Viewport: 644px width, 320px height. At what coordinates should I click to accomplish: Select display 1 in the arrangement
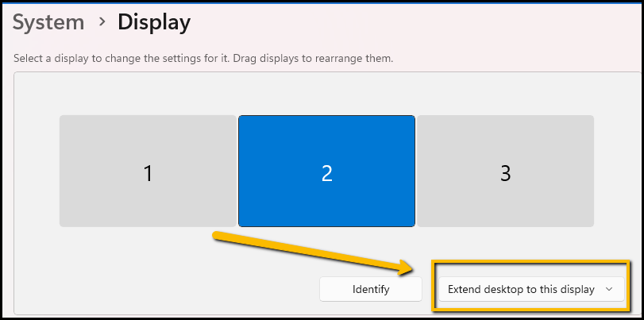(x=148, y=171)
